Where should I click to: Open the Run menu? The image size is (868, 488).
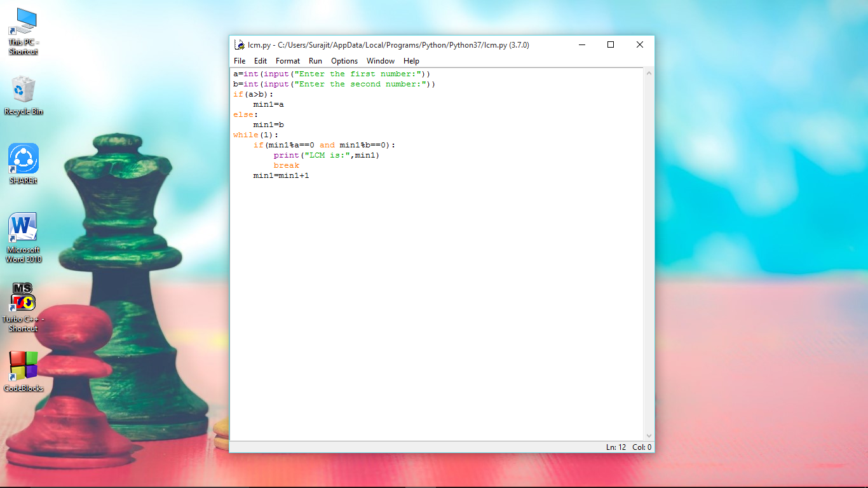tap(315, 61)
